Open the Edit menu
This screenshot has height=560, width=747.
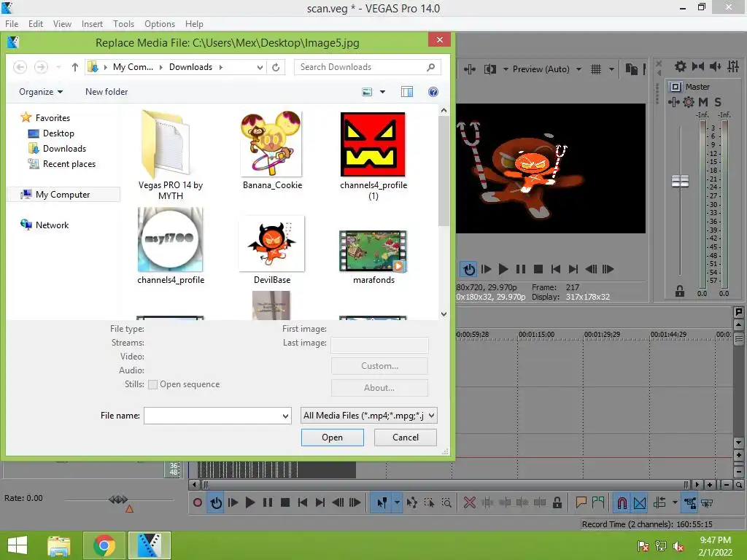pos(36,24)
